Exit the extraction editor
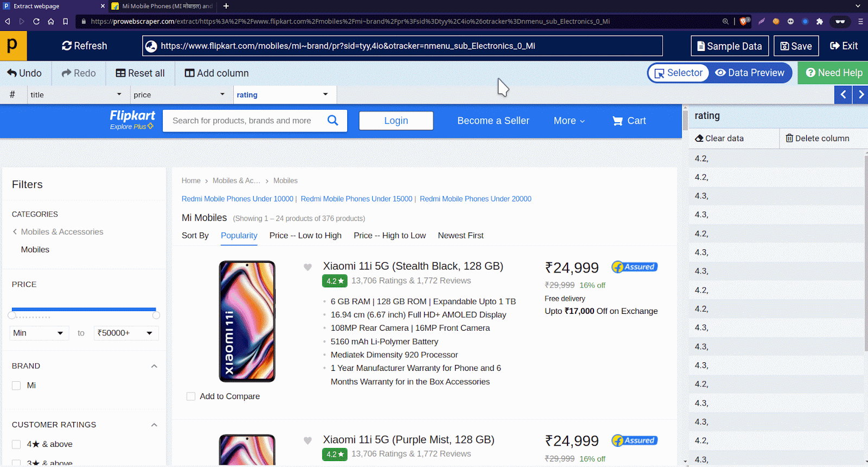The image size is (868, 467). pyautogui.click(x=844, y=46)
